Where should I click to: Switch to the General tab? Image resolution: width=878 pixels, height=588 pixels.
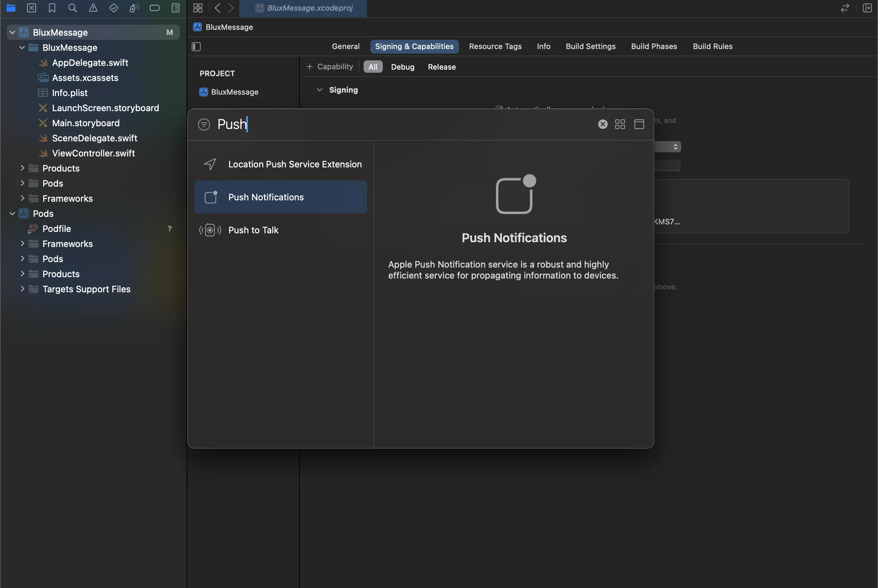(x=346, y=47)
